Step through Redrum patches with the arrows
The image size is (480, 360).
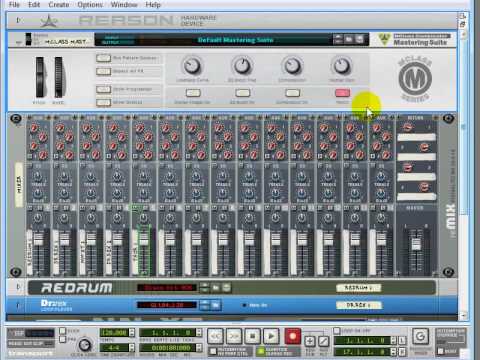pos(205,287)
